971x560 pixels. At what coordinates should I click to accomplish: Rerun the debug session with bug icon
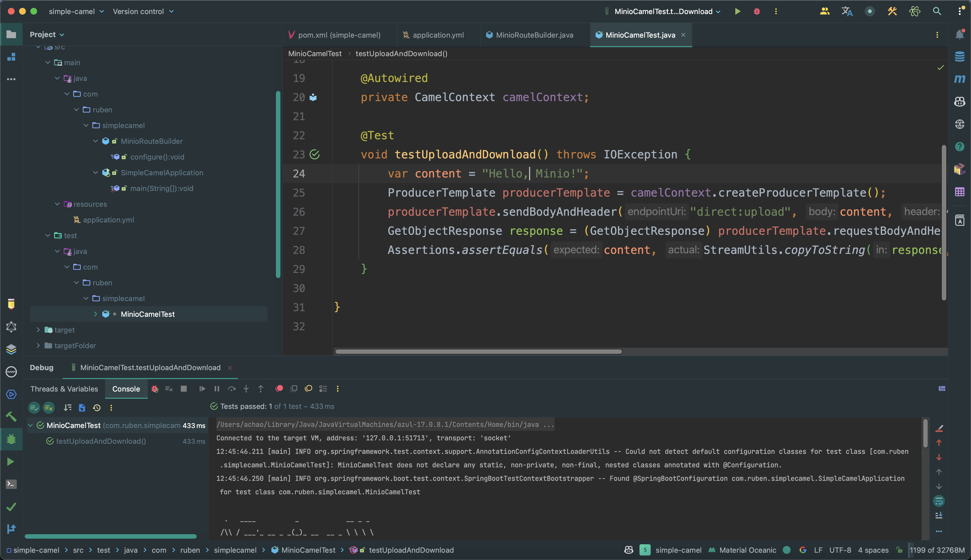click(x=155, y=389)
